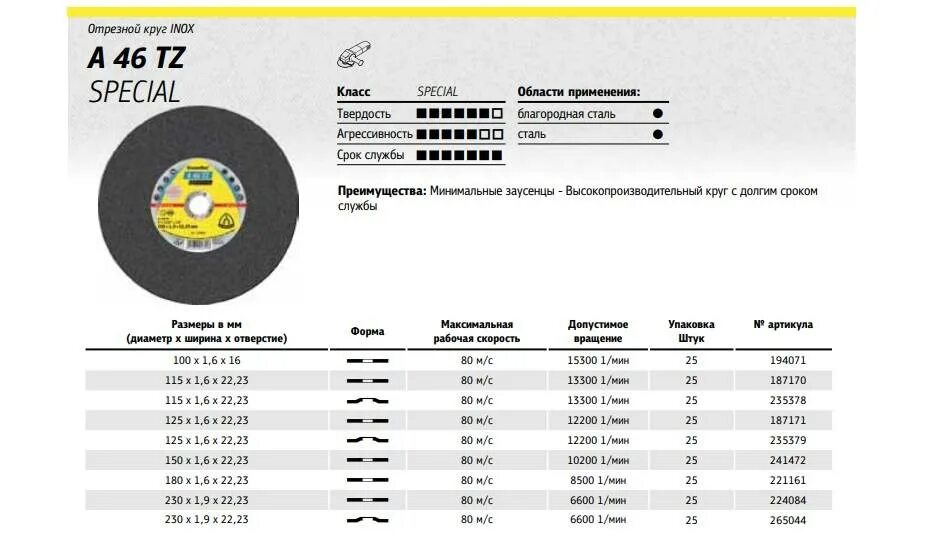This screenshot has width=928, height=537.
Task: Click size 150 x 1,6 x 22,23
Action: click(x=207, y=460)
